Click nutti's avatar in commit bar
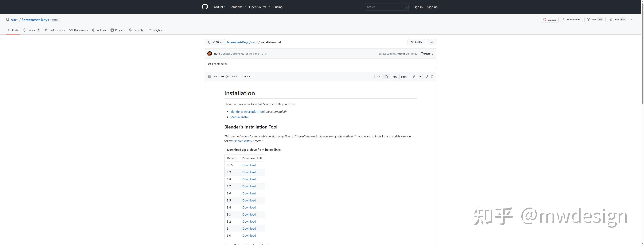The width and height of the screenshot is (644, 245). 209,54
